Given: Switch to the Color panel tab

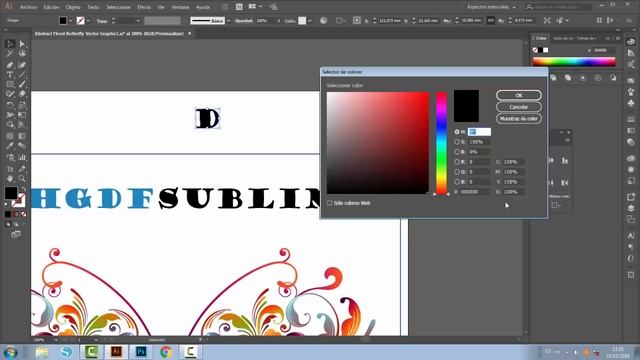Looking at the screenshot, I should (540, 38).
